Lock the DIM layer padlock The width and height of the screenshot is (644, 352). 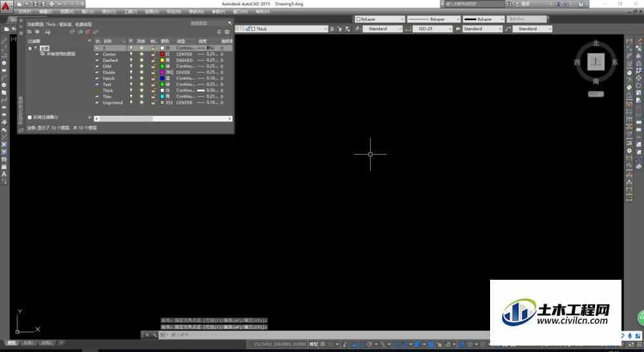pyautogui.click(x=153, y=66)
